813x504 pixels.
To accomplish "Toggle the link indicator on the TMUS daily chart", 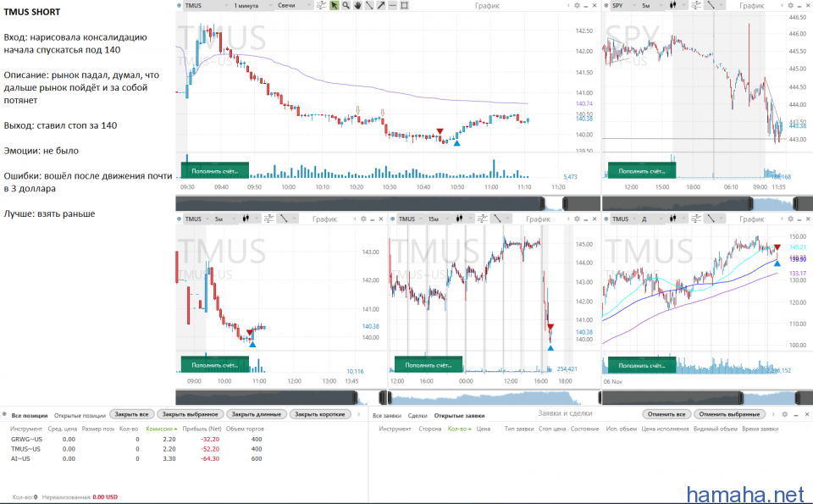I will 606,219.
